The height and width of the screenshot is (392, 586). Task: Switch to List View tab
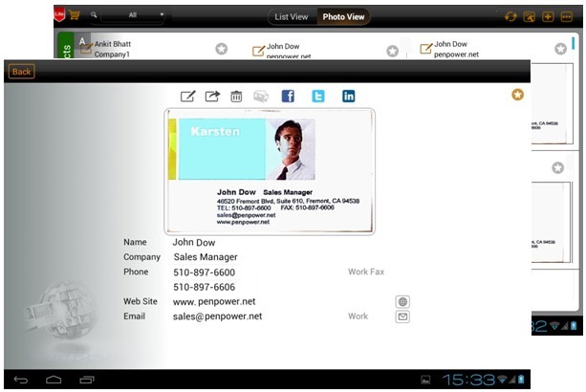(291, 16)
